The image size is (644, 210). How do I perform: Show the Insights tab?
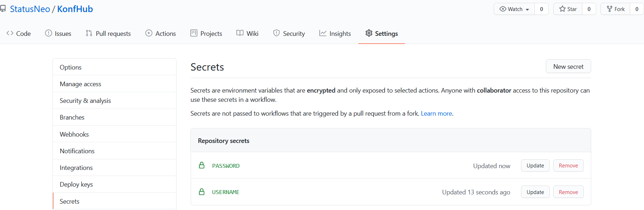(335, 33)
